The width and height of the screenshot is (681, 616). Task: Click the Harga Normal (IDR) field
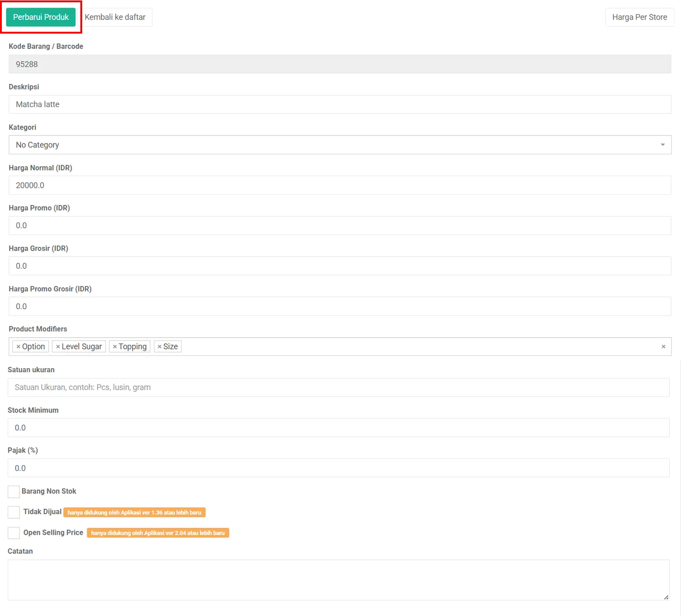[340, 185]
